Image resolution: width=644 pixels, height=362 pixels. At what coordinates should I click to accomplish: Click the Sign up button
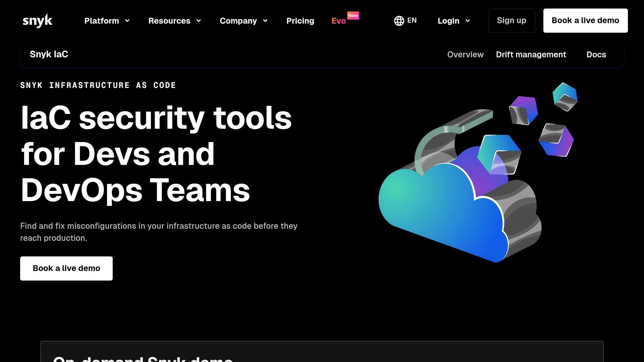tap(512, 20)
